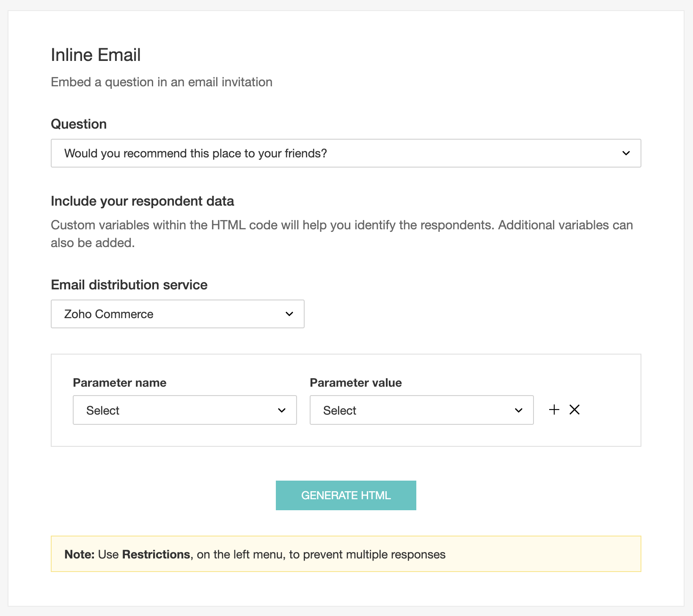The image size is (693, 616).
Task: Click the Parameter name chevron arrow
Action: coord(282,410)
